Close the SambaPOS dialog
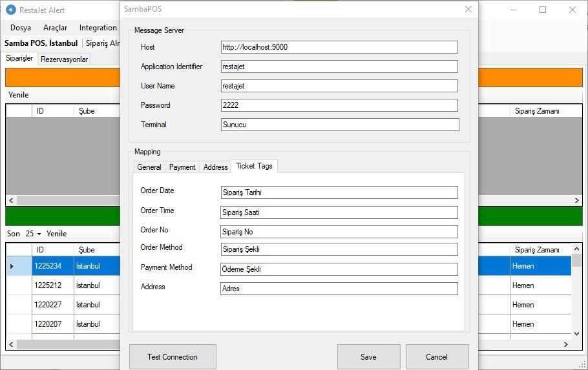Image resolution: width=588 pixels, height=370 pixels. pos(468,10)
